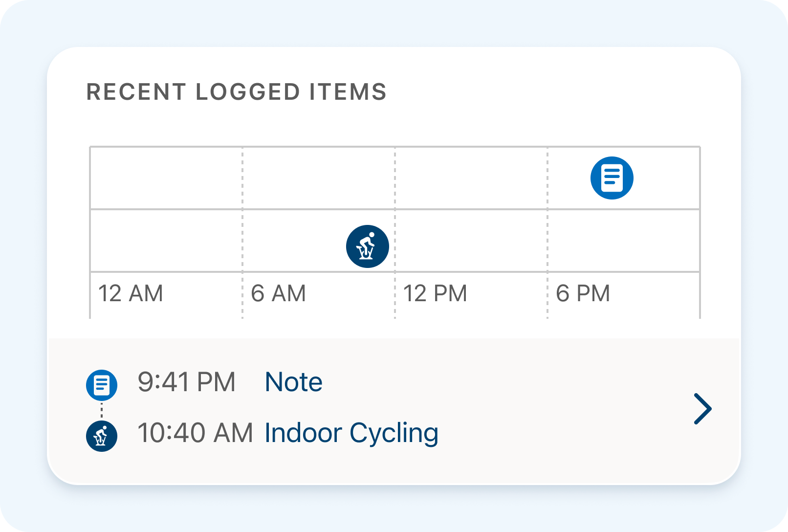The width and height of the screenshot is (788, 532).
Task: Select the 6 AM time axis label
Action: 278,294
